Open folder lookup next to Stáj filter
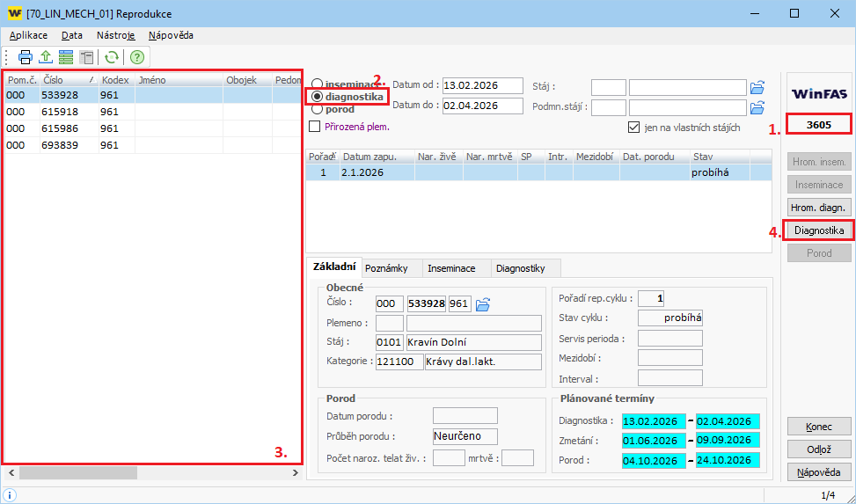This screenshot has width=856, height=504. coord(757,86)
